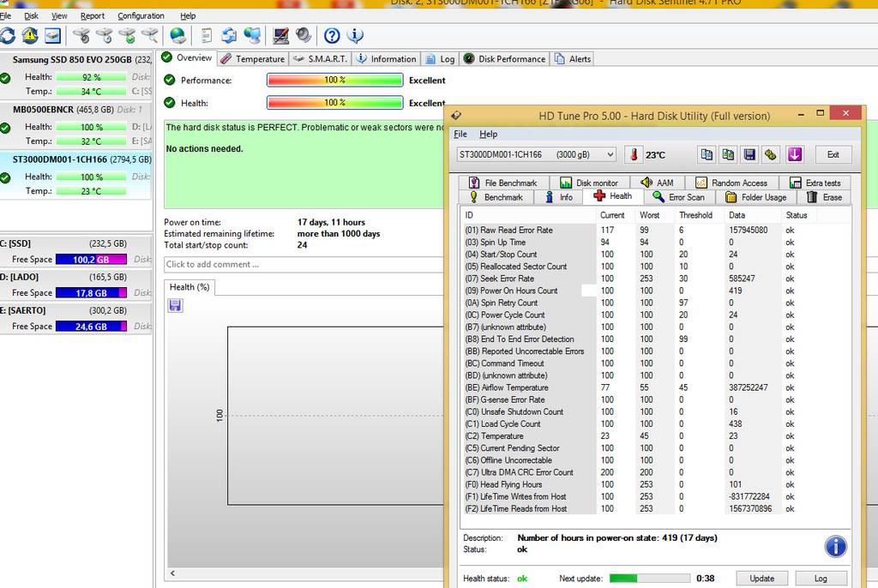This screenshot has width=878, height=588.
Task: Click the Exit button in HD Tune
Action: (x=833, y=154)
